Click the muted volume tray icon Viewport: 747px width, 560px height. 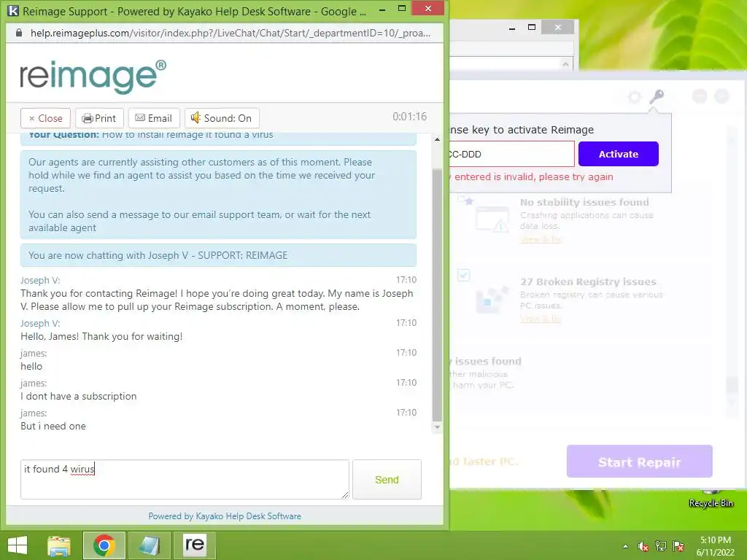click(x=643, y=546)
